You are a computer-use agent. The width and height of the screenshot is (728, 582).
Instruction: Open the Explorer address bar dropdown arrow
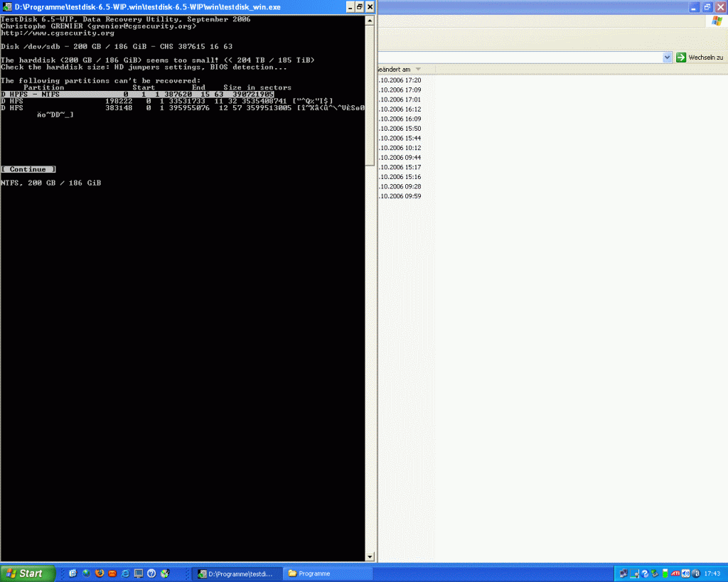point(667,58)
